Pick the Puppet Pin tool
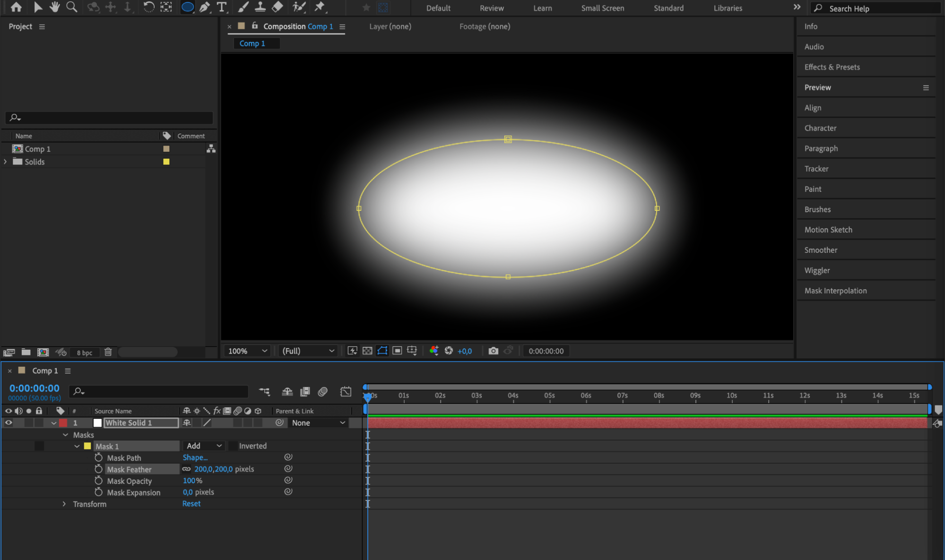 point(320,7)
